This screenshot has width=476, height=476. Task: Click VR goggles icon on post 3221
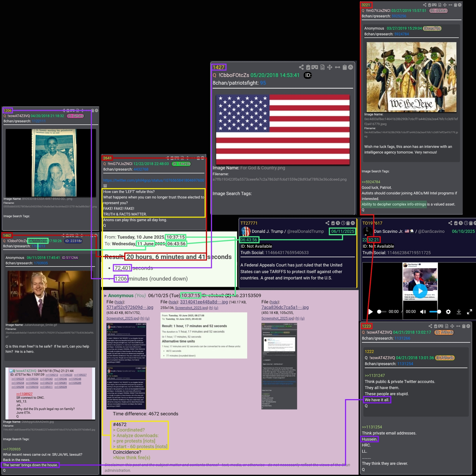tap(434, 5)
